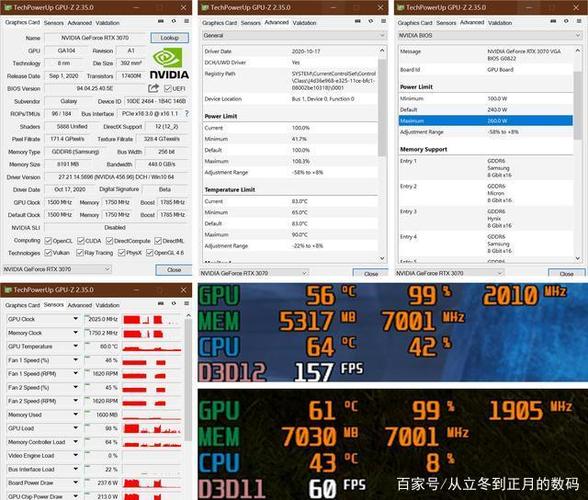Switch to Advanced tab in the top-left GPU-Z window
The image size is (588, 500).
coord(80,23)
